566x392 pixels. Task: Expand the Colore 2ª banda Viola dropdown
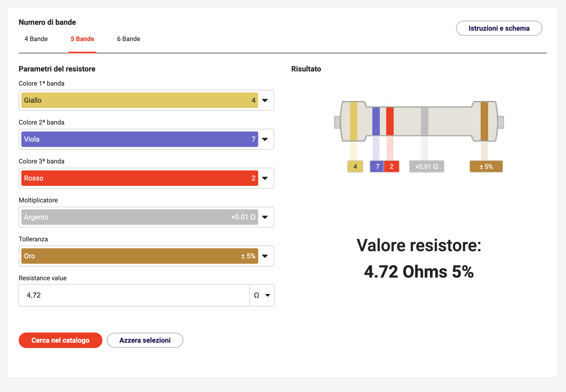pyautogui.click(x=265, y=139)
